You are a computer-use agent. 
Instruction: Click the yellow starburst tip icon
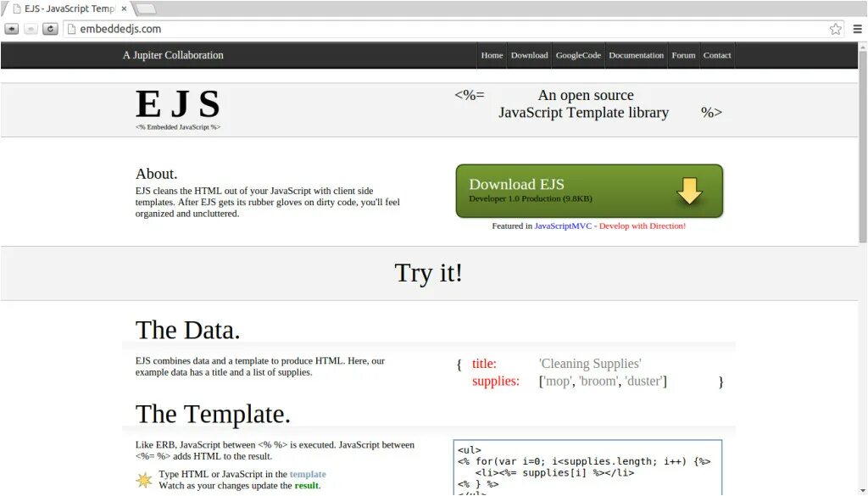(x=144, y=480)
